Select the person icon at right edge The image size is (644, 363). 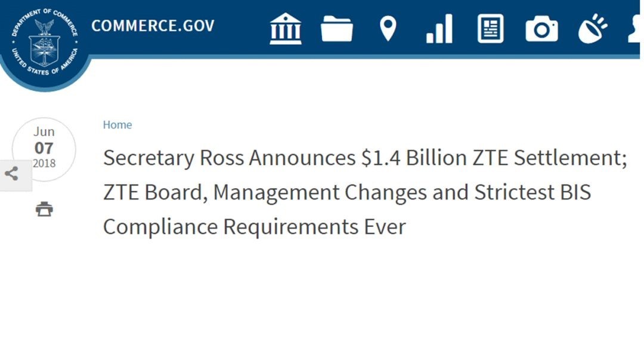click(636, 29)
